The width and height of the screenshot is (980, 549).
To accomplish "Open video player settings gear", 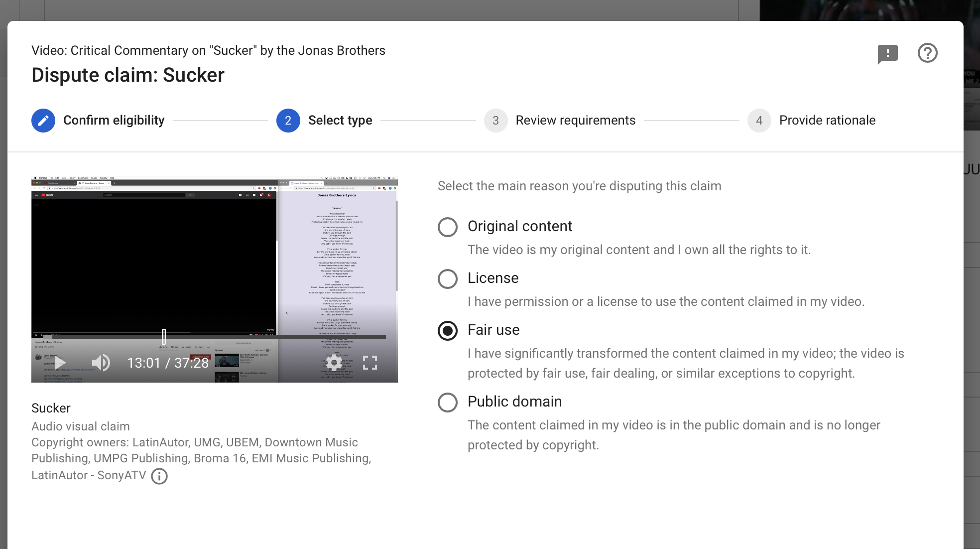I will click(x=334, y=363).
